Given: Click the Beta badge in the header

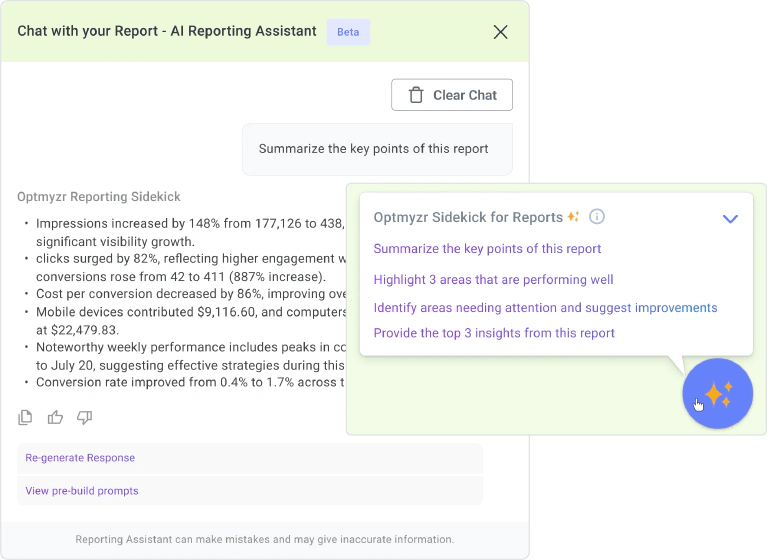Looking at the screenshot, I should pyautogui.click(x=348, y=32).
